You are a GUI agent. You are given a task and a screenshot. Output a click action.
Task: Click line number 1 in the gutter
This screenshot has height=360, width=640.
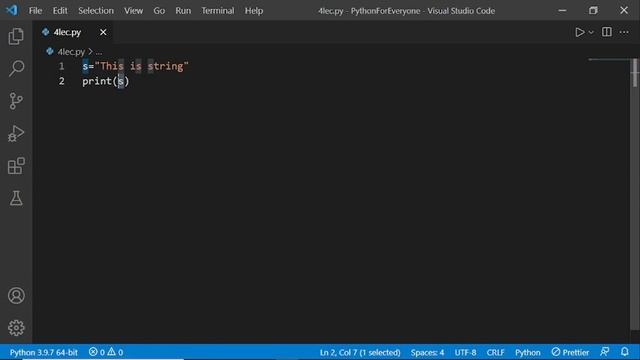(61, 66)
